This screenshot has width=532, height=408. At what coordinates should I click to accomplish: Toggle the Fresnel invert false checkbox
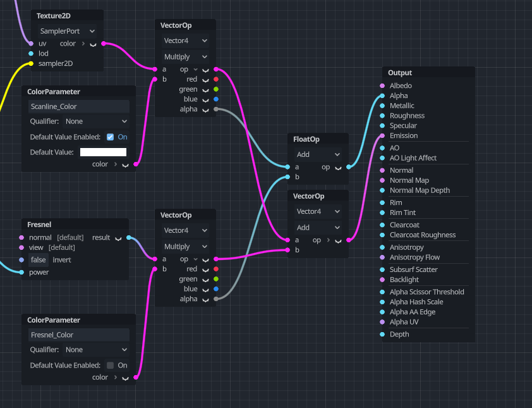tap(39, 260)
